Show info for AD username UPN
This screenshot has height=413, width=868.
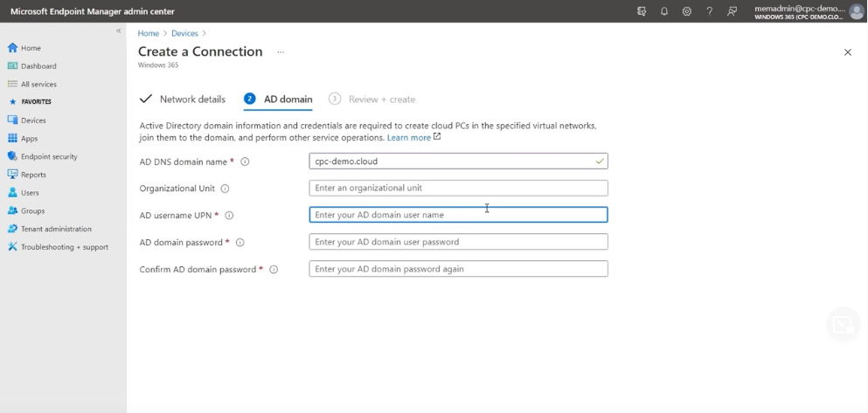click(229, 216)
